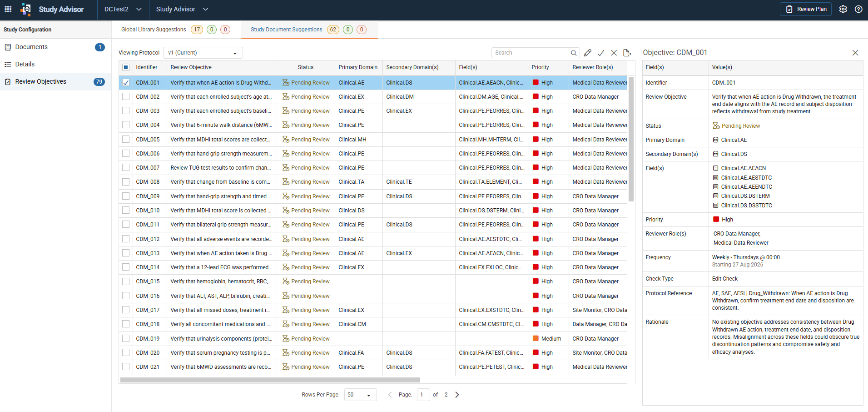Click Pending Review status icon for CDM_005
Image resolution: width=868 pixels, height=412 pixels.
click(x=286, y=140)
